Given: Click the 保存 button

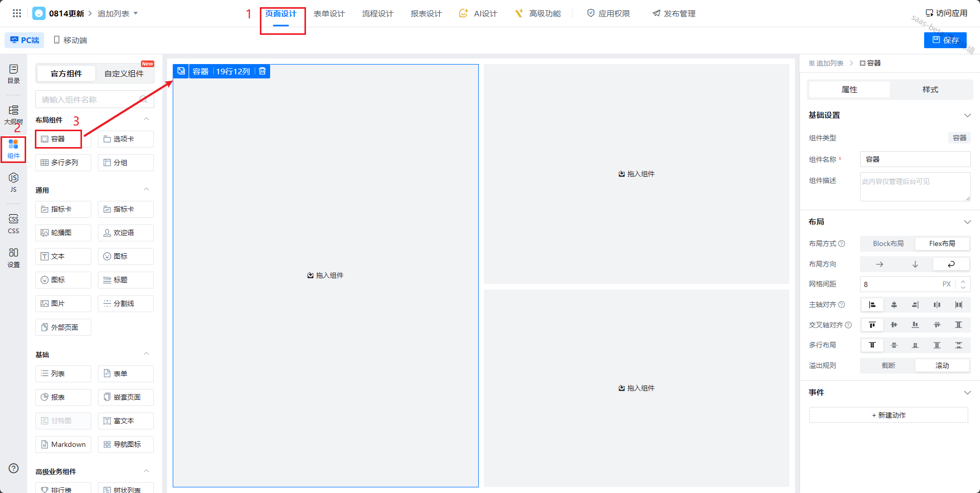Looking at the screenshot, I should point(945,40).
